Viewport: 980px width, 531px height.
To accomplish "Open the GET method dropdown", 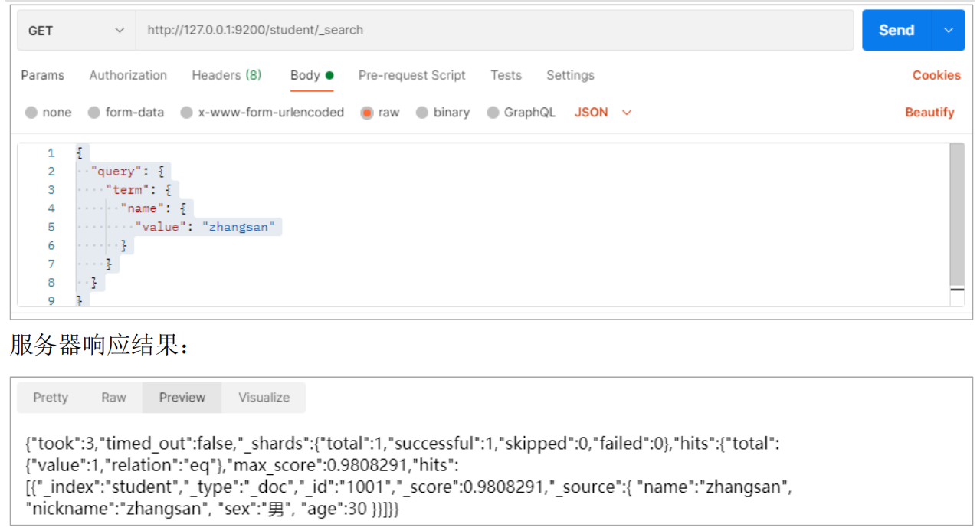I will click(x=75, y=31).
